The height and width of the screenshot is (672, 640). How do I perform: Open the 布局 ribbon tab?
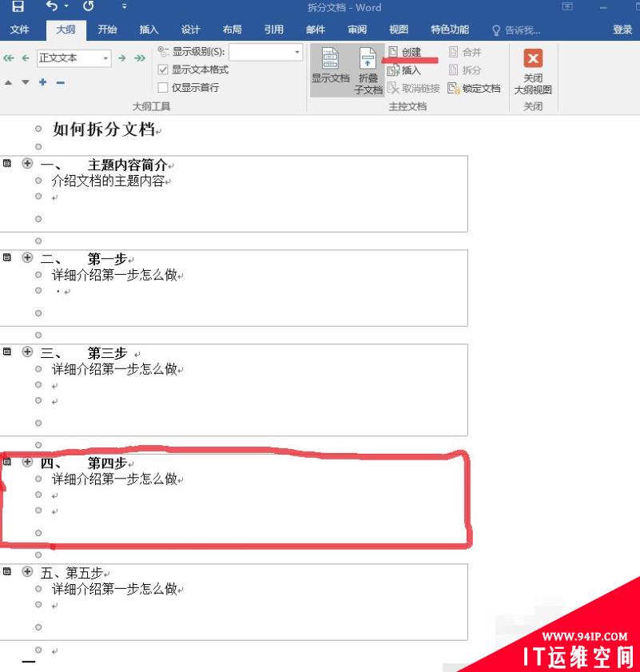(x=232, y=30)
